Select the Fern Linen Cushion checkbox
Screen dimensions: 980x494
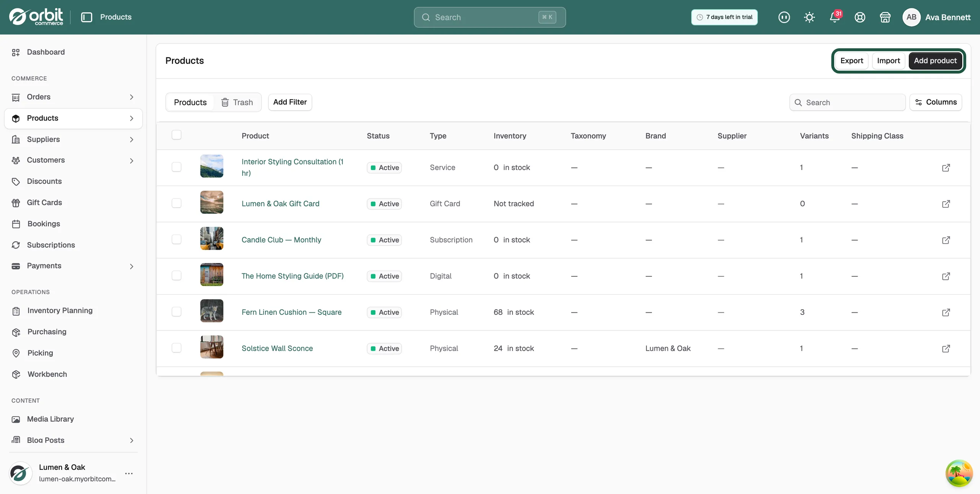pyautogui.click(x=176, y=312)
